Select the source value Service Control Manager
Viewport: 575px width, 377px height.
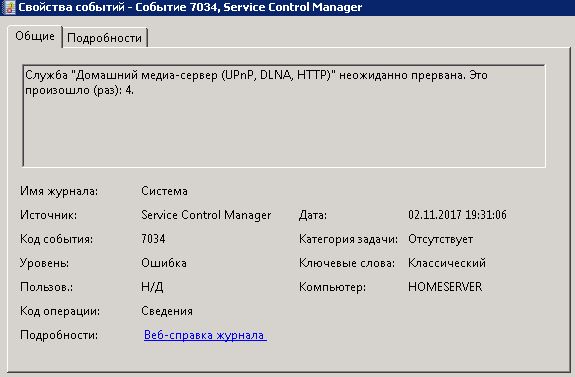click(206, 215)
